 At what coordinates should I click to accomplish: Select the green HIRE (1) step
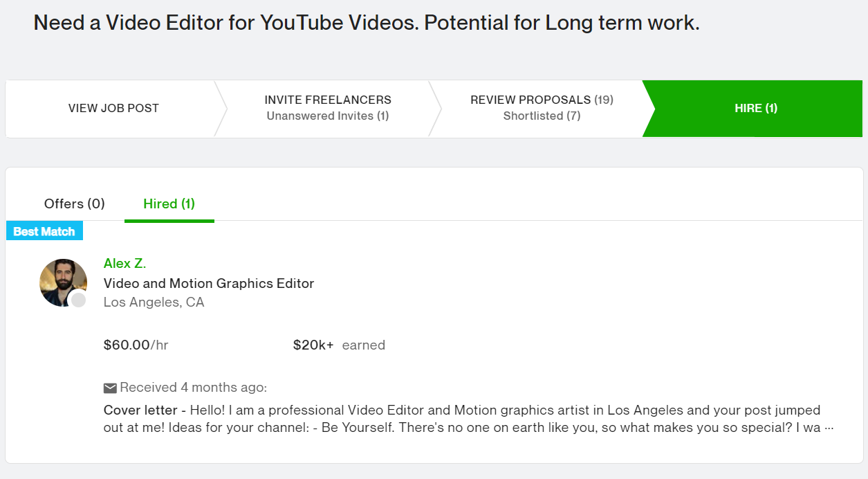click(755, 109)
